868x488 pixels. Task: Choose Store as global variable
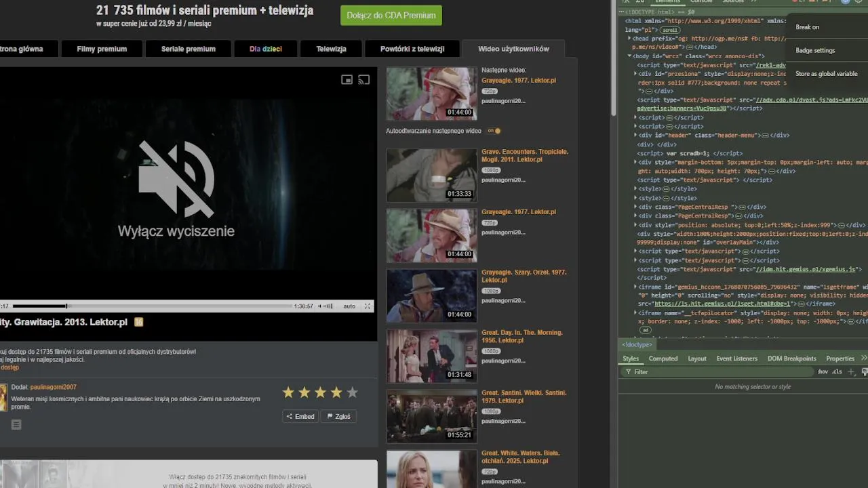(x=826, y=73)
